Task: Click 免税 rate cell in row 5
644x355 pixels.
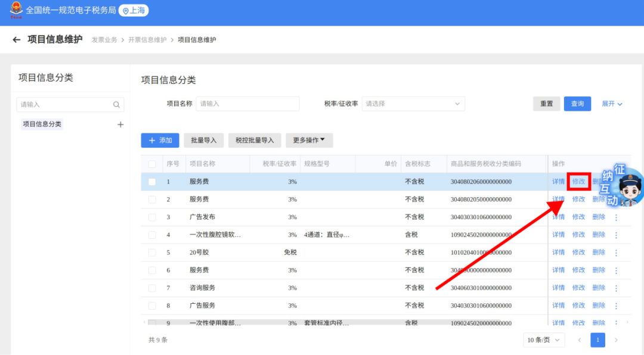Action: point(290,253)
